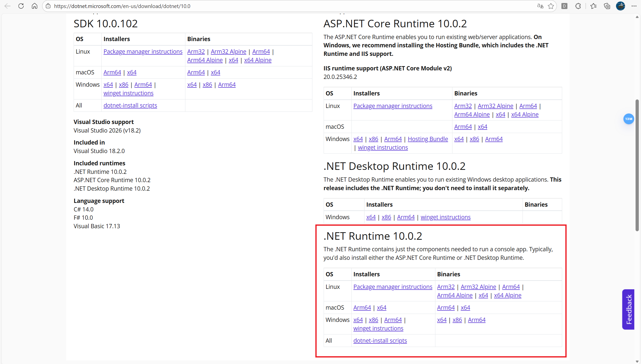Screen dimensions: 641x364
Task: Open the favorites list icon
Action: 593,6
